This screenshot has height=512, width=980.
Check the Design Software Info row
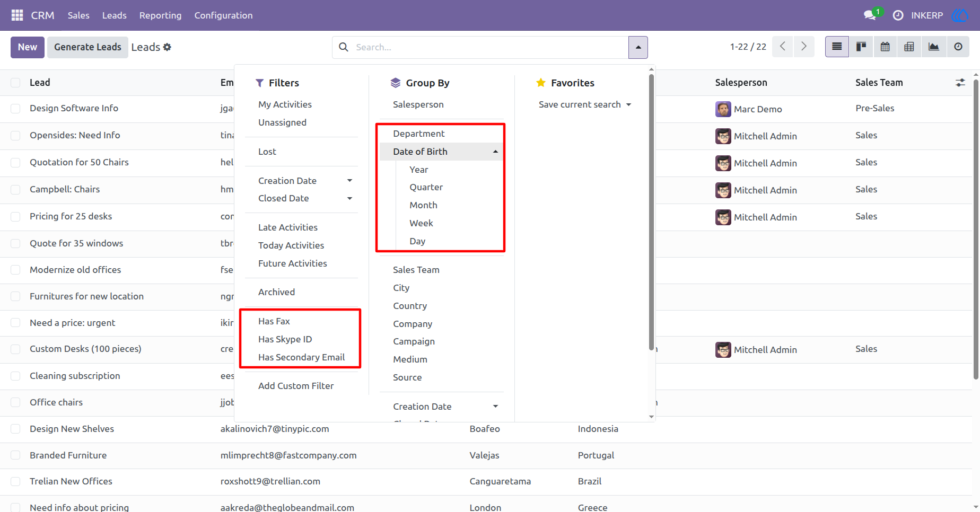pos(15,109)
